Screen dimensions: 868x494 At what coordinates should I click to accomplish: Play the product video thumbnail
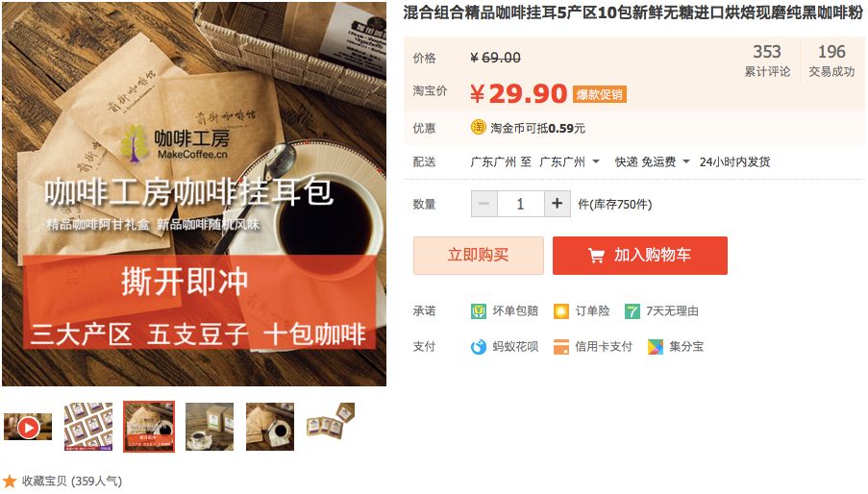tap(28, 427)
